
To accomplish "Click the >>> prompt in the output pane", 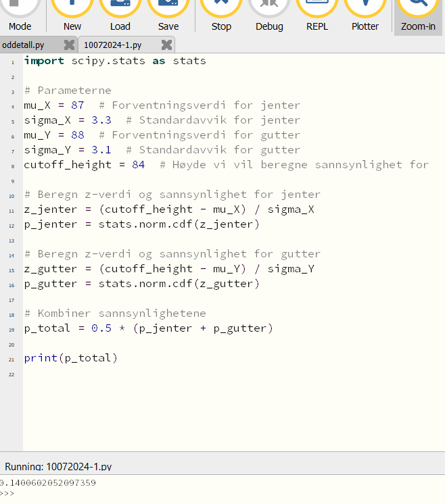I will pos(7,494).
